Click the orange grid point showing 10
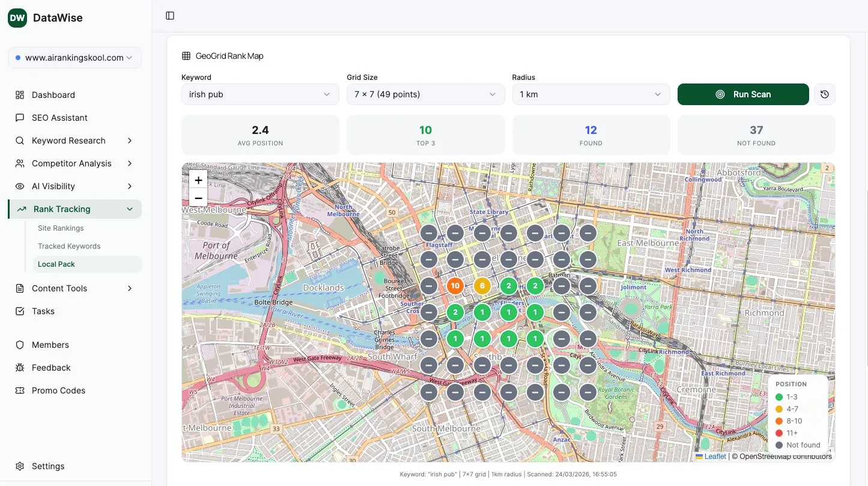Viewport: 868px width, 486px height. tap(455, 286)
